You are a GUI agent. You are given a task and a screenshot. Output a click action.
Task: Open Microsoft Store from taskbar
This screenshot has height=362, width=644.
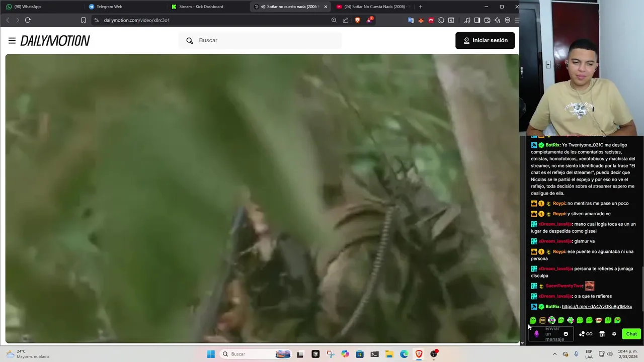(x=360, y=354)
